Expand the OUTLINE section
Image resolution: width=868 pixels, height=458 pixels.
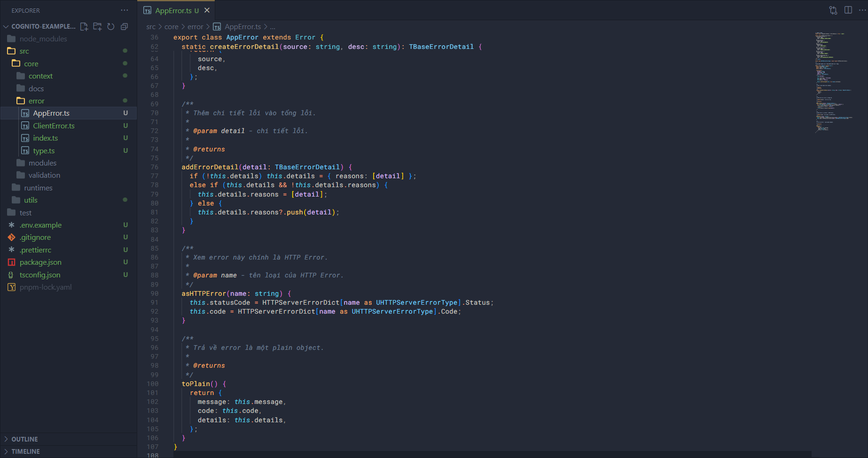click(24, 439)
